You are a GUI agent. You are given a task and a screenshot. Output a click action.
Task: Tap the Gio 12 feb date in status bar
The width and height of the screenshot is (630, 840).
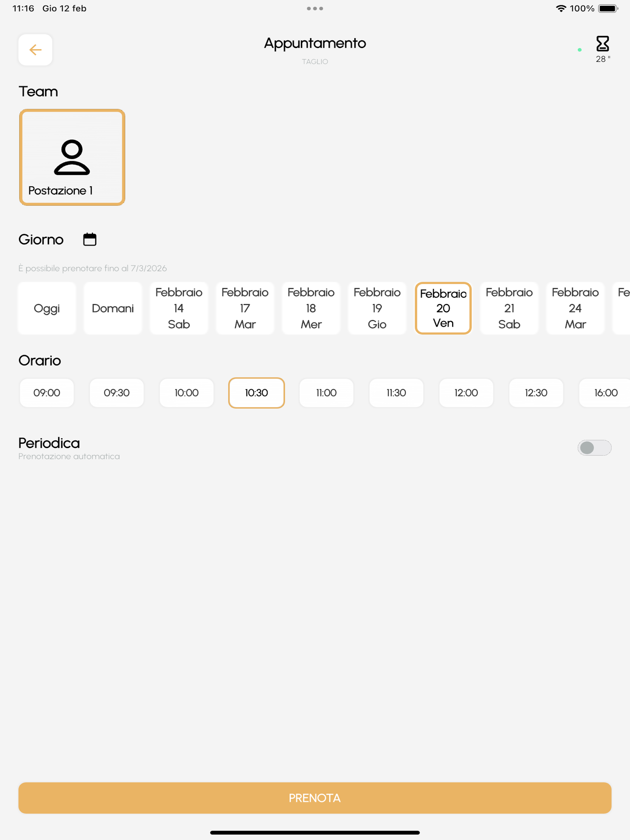click(x=64, y=8)
